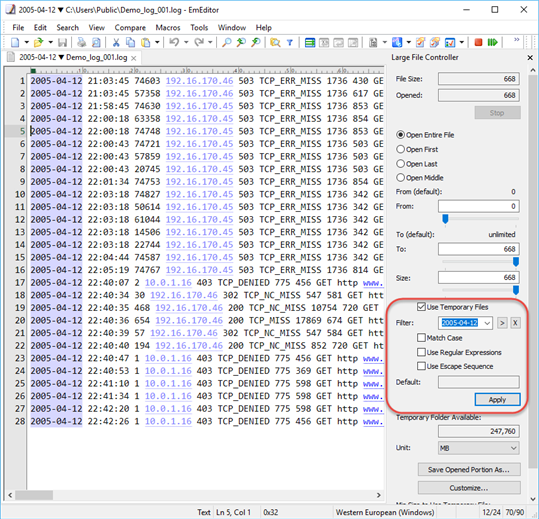Click the Copy icon
The width and height of the screenshot is (539, 519).
131,43
